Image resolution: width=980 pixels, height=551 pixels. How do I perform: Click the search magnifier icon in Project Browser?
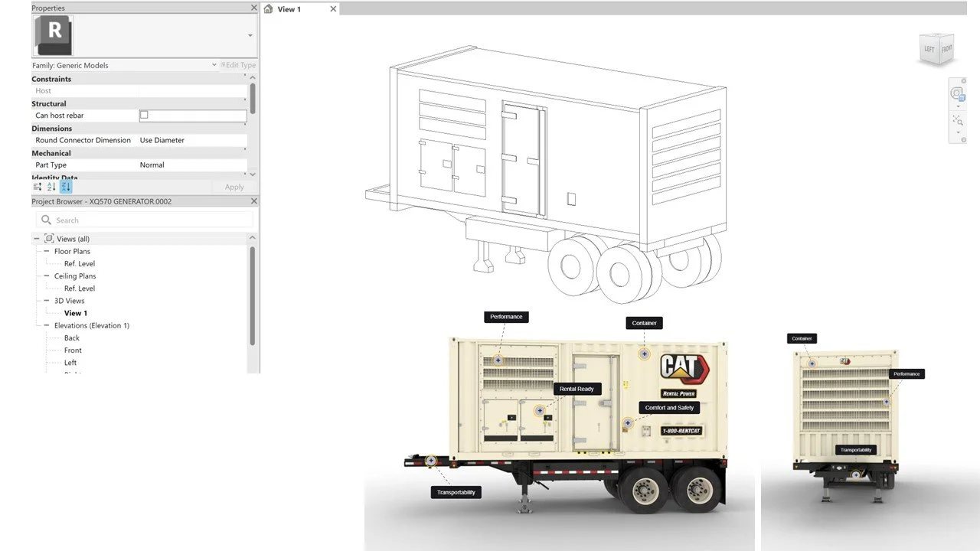pyautogui.click(x=46, y=220)
